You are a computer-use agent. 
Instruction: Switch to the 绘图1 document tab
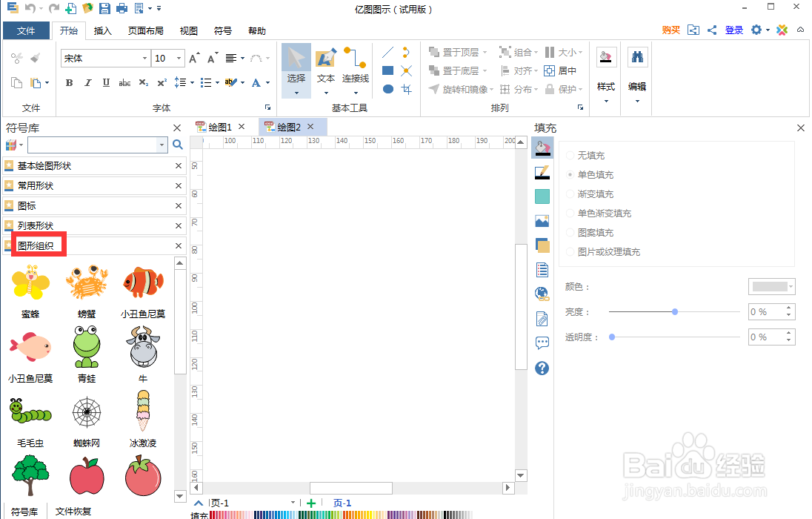tap(219, 127)
